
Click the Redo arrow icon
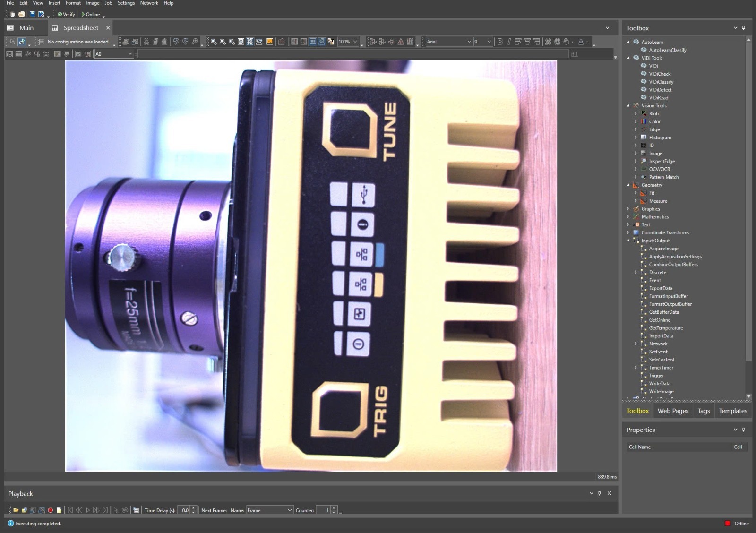185,42
